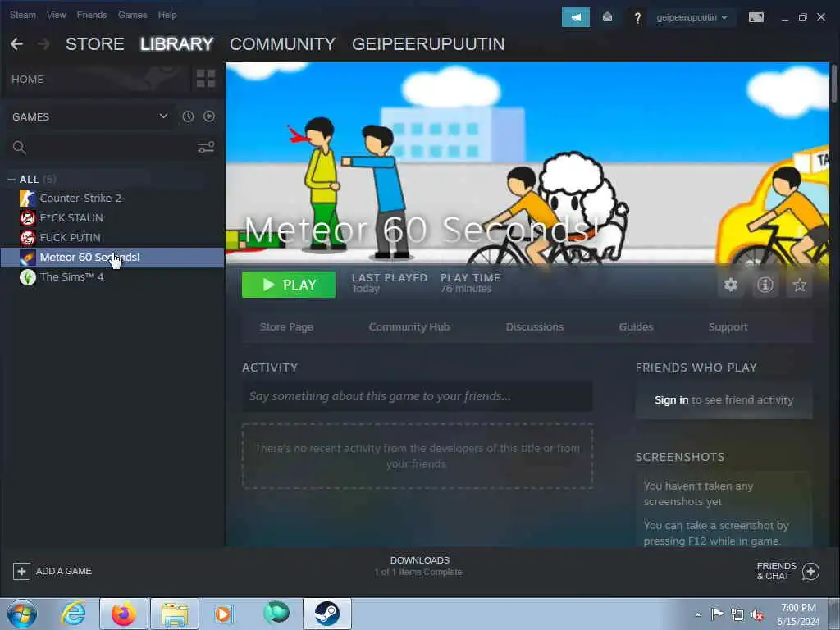Click the muted volume tray icon
Viewport: 840px width, 630px height.
pos(757,615)
